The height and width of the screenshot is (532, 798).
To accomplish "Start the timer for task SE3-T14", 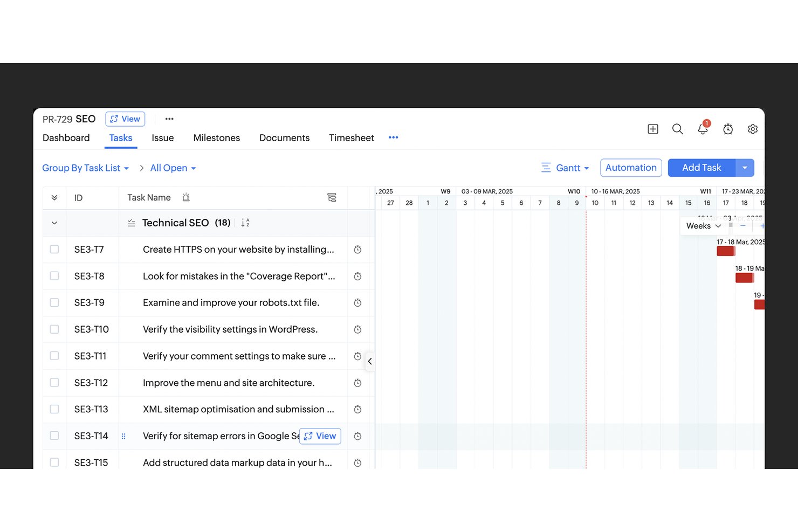I will point(357,436).
